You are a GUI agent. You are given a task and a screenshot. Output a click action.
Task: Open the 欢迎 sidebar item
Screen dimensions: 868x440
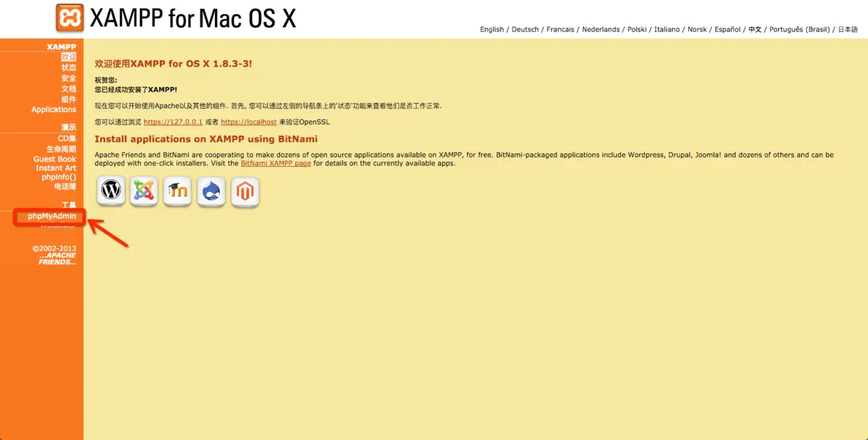coord(69,57)
